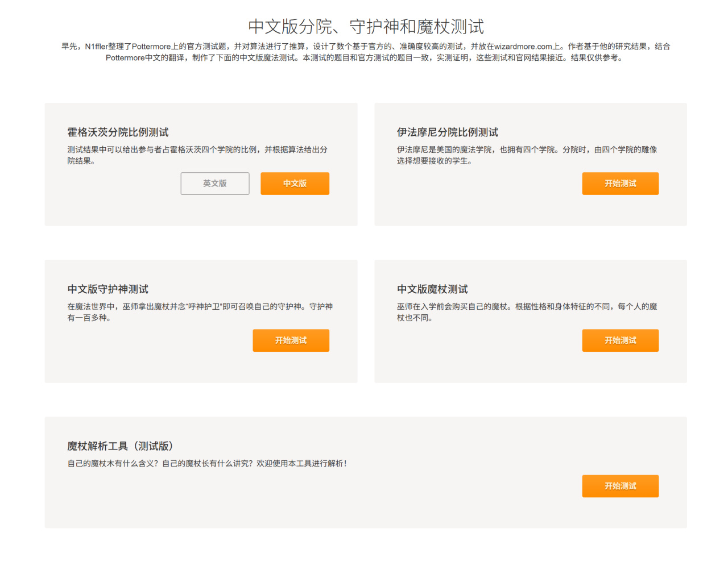Click the heading 中文版魔杖测试
Screen dimensions: 728x562
click(x=432, y=289)
